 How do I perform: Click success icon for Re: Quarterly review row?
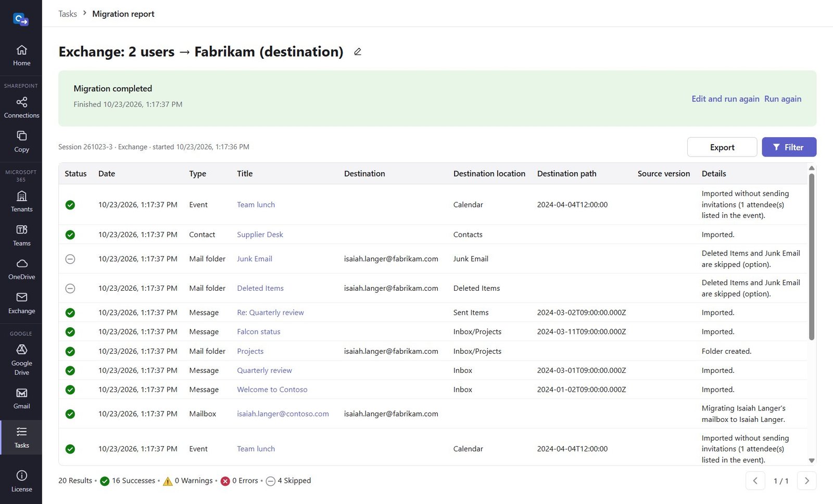coord(70,313)
